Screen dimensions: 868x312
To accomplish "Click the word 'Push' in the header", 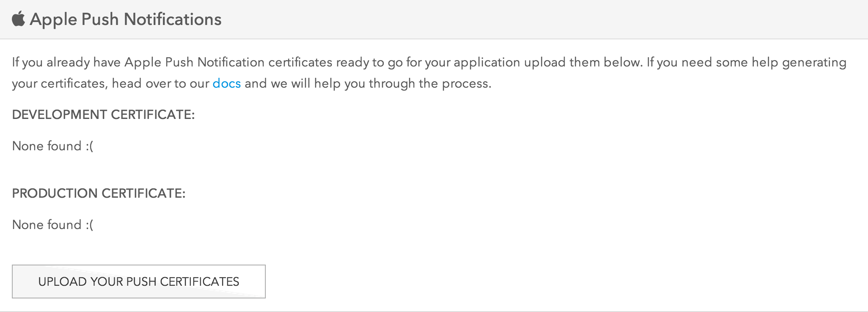I will tap(100, 19).
